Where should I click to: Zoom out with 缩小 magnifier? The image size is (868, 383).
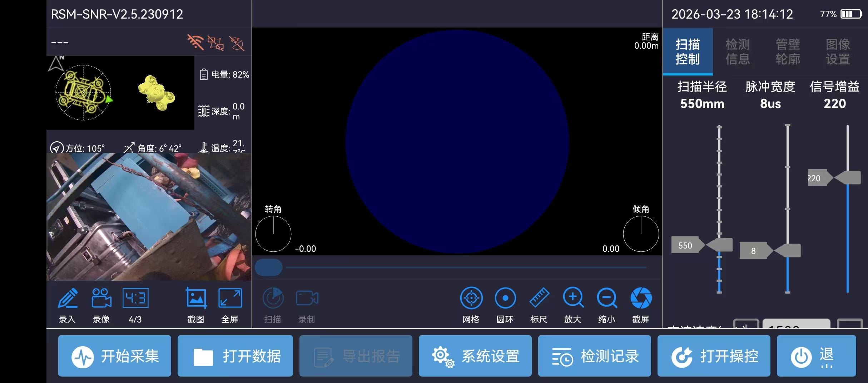click(x=607, y=298)
